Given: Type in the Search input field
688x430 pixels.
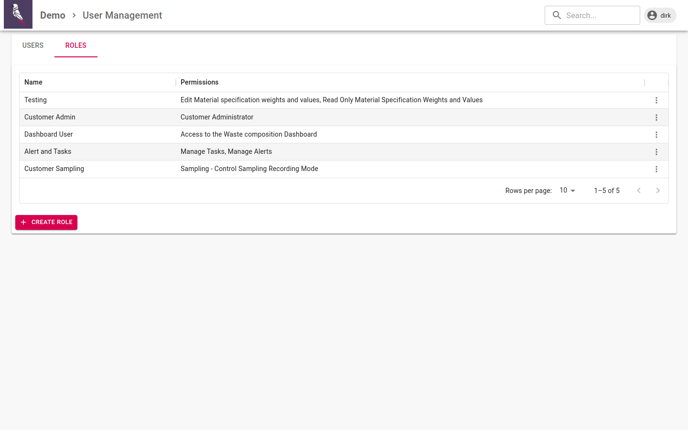Looking at the screenshot, I should pyautogui.click(x=600, y=15).
